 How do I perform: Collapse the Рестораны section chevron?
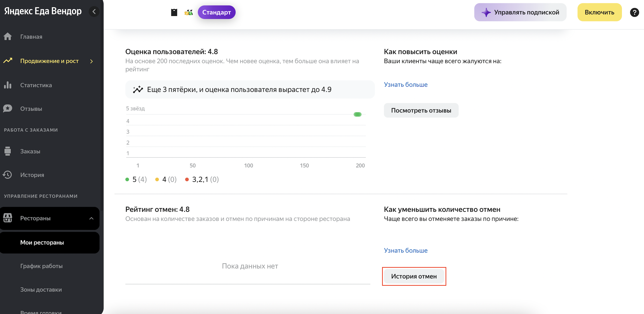tap(91, 218)
